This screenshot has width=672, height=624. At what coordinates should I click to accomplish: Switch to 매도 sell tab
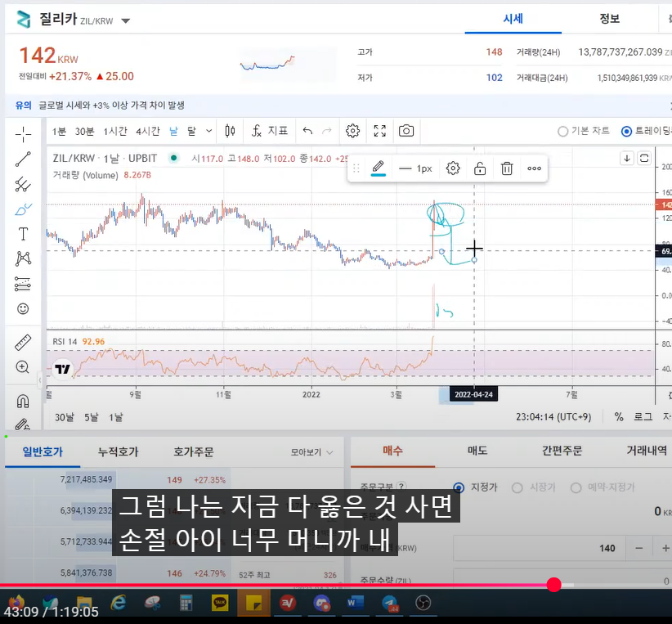(x=477, y=451)
